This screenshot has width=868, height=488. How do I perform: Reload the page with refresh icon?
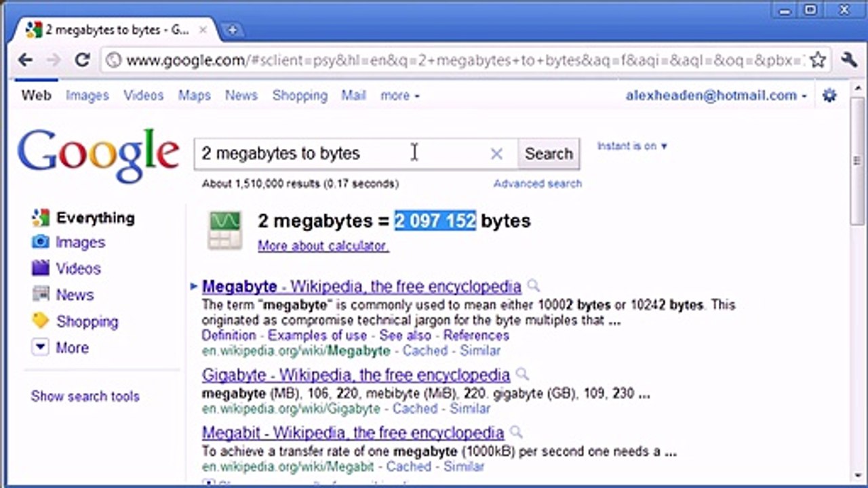coord(82,60)
